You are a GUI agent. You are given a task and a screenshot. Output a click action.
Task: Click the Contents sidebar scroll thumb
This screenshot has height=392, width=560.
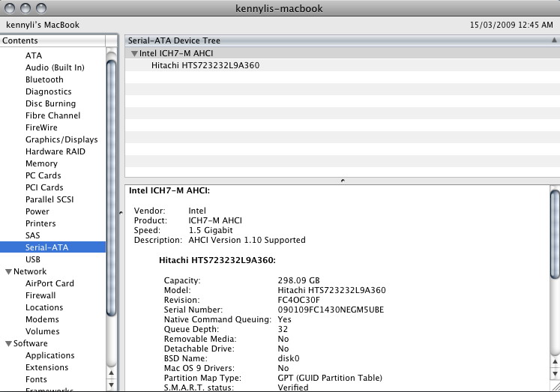(x=112, y=188)
